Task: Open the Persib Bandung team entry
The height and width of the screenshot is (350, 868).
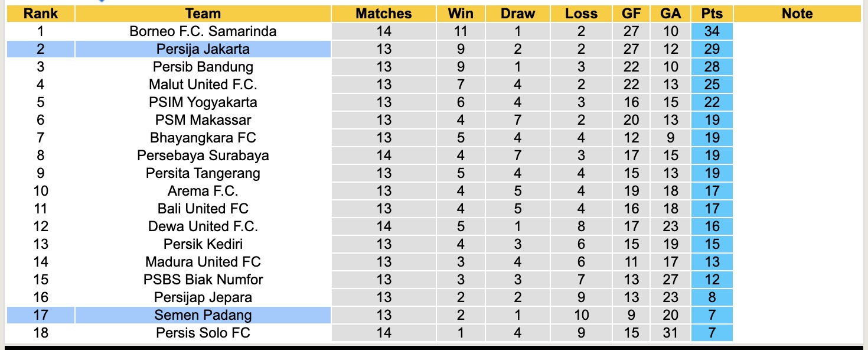Action: pyautogui.click(x=203, y=67)
